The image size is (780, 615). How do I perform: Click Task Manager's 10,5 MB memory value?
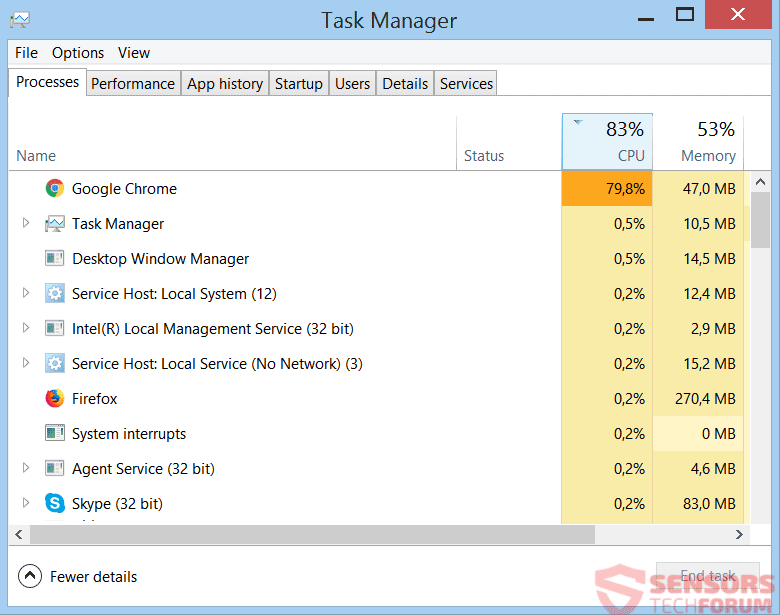tap(709, 224)
